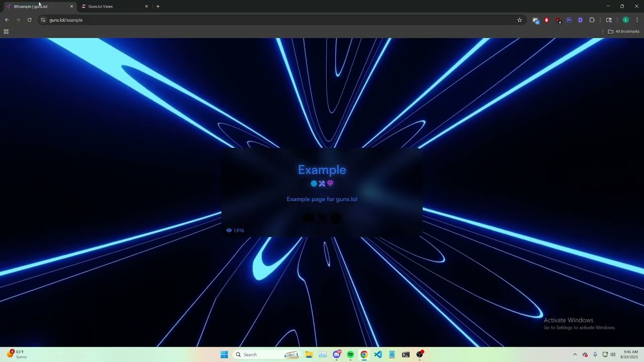Click the Example profile name heading
Image resolution: width=644 pixels, height=362 pixels.
[x=322, y=170]
